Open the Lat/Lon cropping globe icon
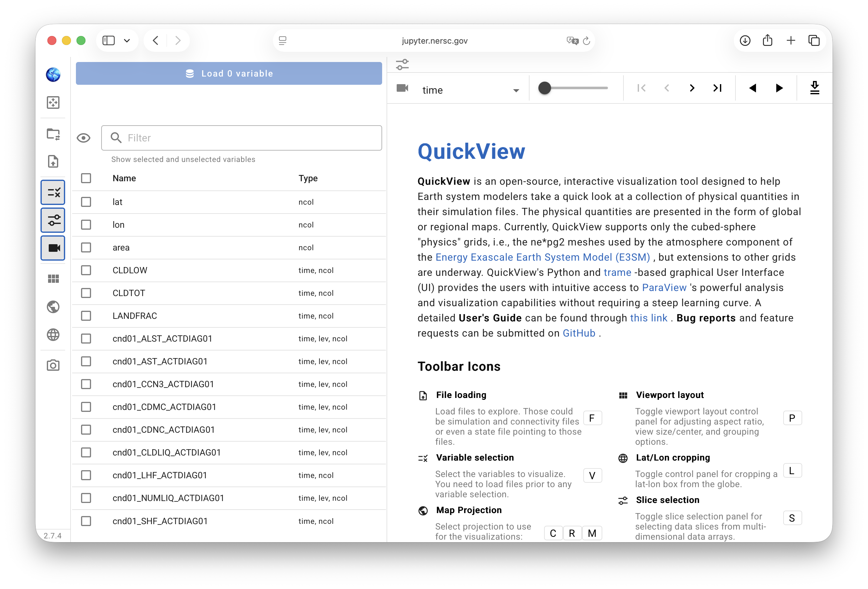Image resolution: width=868 pixels, height=589 pixels. tap(53, 335)
